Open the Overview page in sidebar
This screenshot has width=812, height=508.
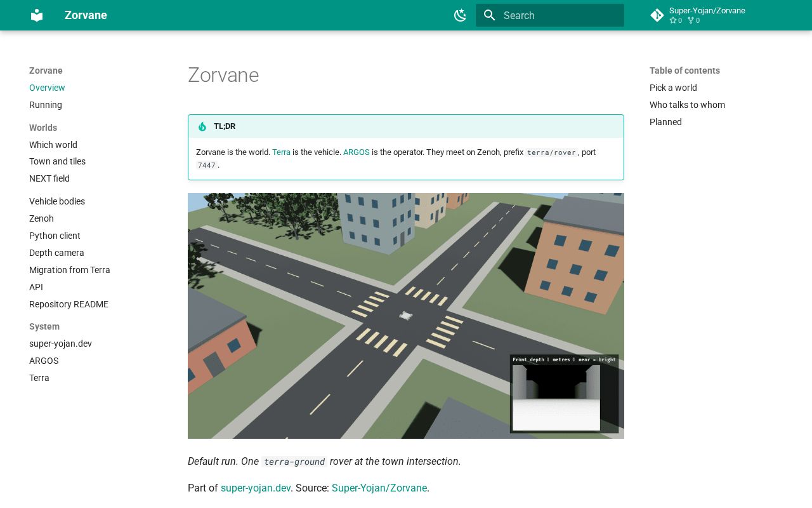coord(47,88)
